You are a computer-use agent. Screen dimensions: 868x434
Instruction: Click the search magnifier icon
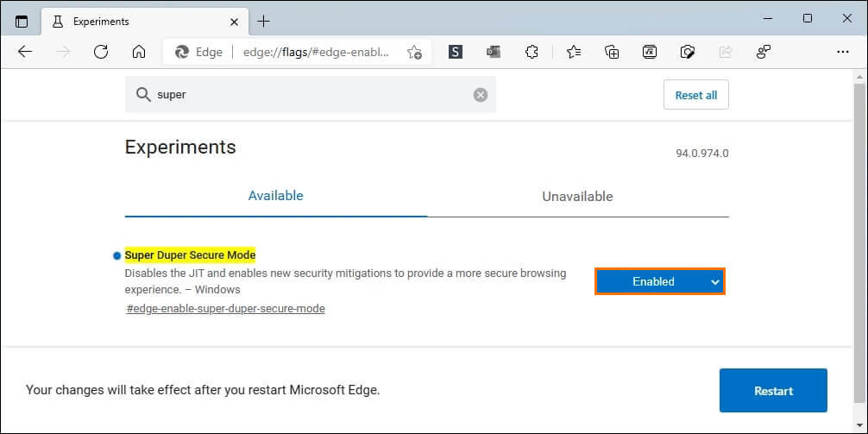coord(143,95)
